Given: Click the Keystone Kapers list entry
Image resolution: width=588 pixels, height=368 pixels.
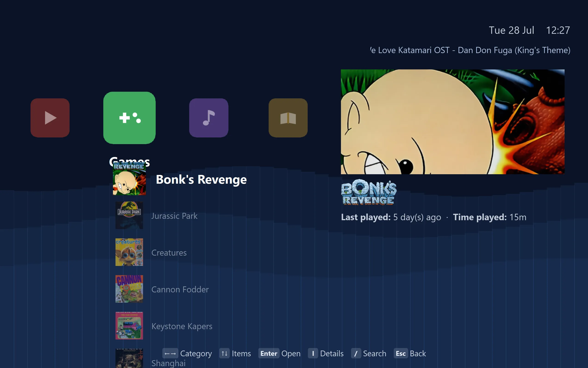Looking at the screenshot, I should pos(182,326).
